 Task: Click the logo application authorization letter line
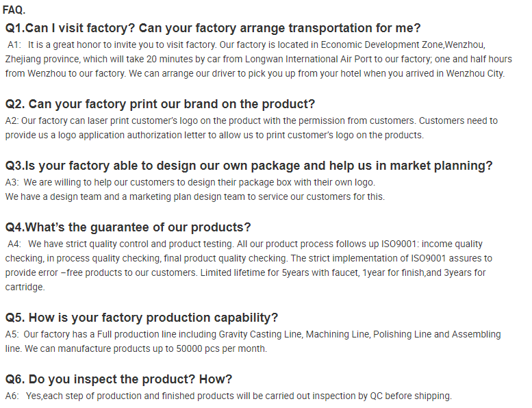coord(214,135)
